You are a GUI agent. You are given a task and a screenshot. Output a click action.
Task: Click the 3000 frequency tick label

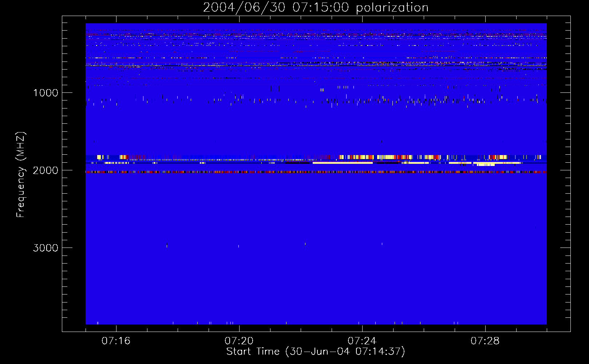point(46,248)
